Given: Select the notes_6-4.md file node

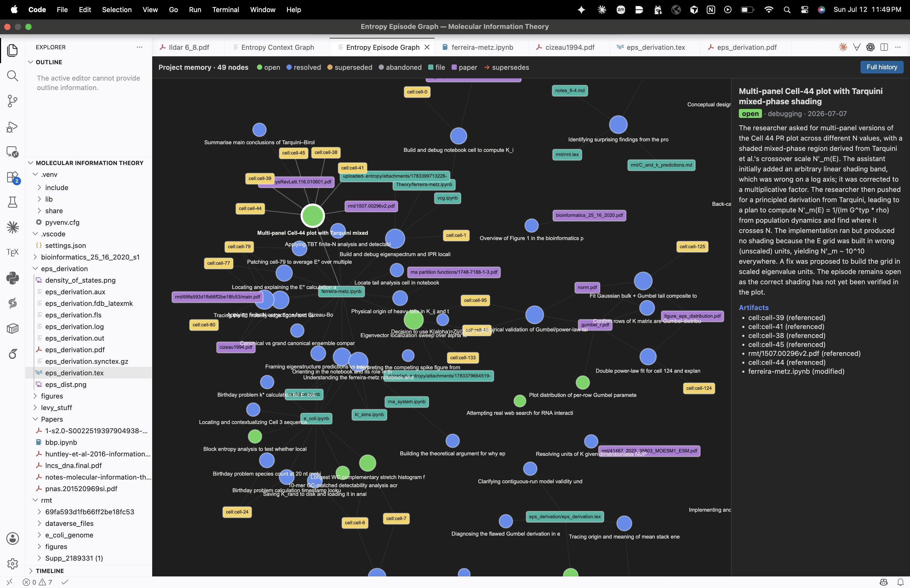Looking at the screenshot, I should pyautogui.click(x=570, y=91).
